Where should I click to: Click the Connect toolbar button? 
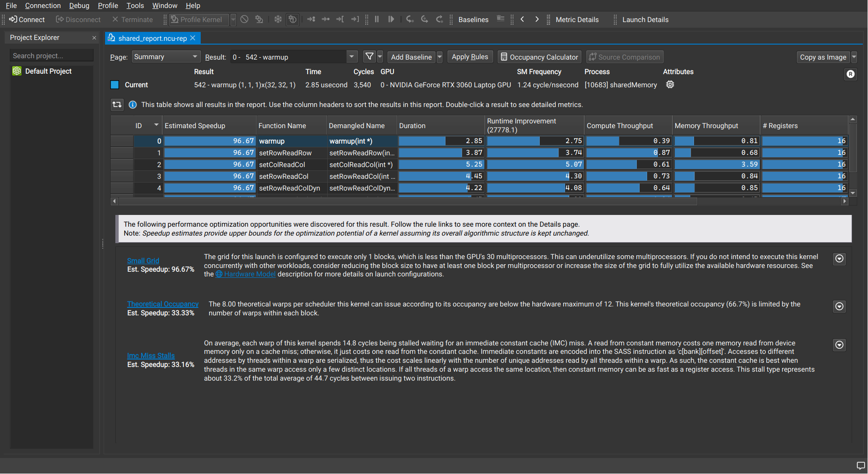click(x=27, y=20)
